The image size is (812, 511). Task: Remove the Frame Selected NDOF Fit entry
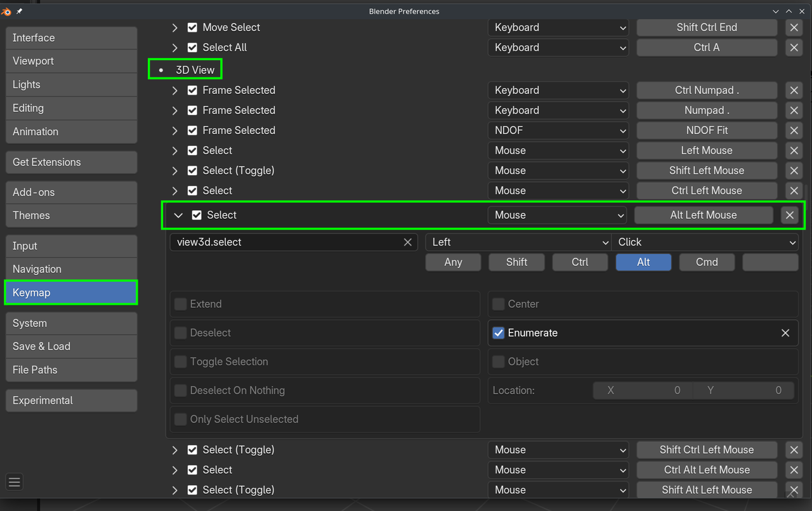click(x=794, y=130)
